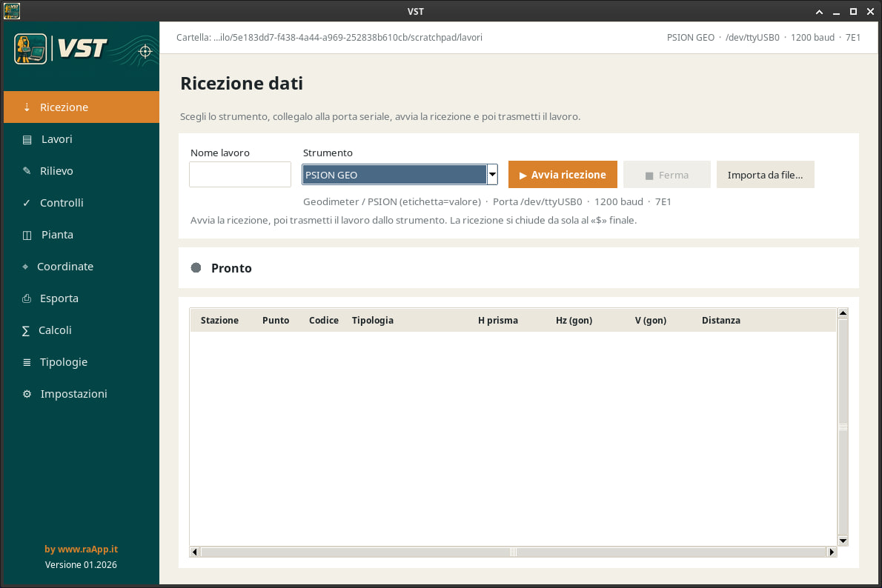Viewport: 882px width, 588px height.
Task: Click the Pronto status indicator dot
Action: click(196, 267)
